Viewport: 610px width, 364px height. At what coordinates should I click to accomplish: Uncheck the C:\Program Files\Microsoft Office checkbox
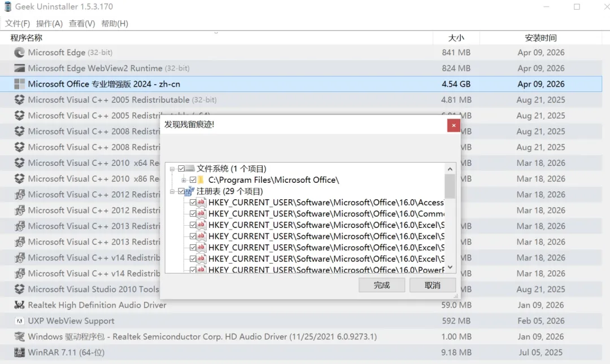click(x=193, y=180)
